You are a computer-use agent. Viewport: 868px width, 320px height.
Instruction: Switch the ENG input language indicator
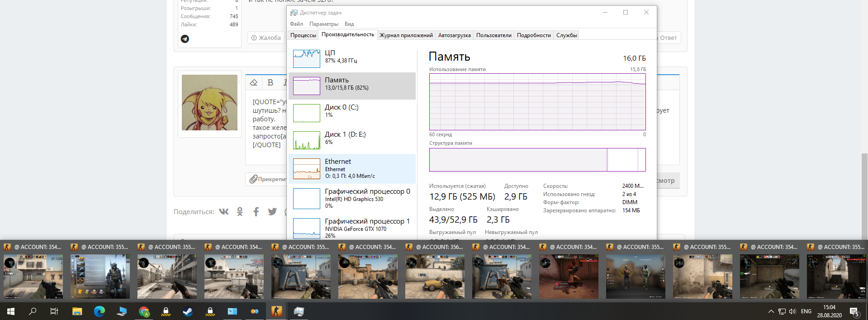pos(806,311)
